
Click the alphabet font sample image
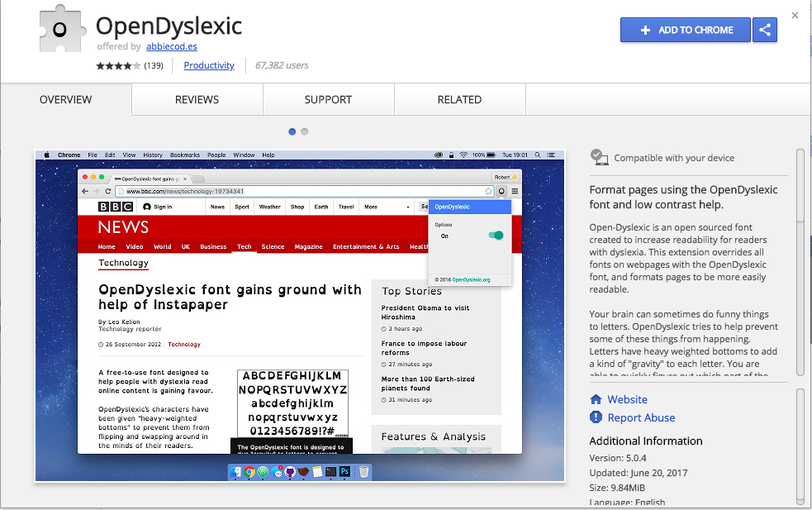point(292,403)
